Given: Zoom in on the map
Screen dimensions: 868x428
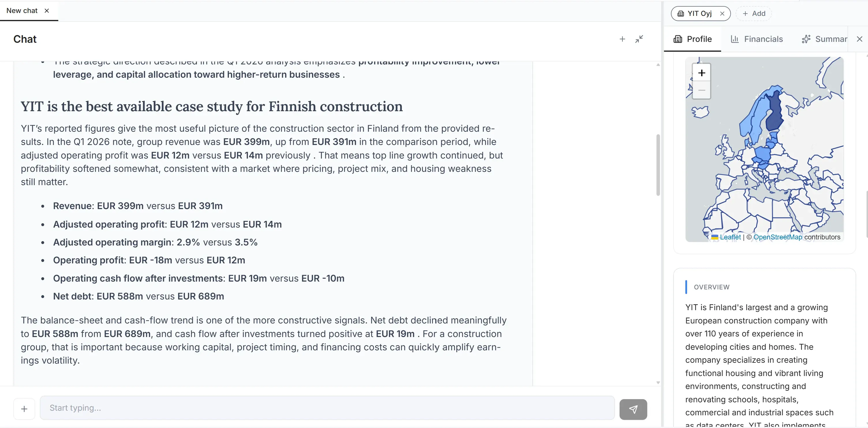Looking at the screenshot, I should tap(701, 72).
